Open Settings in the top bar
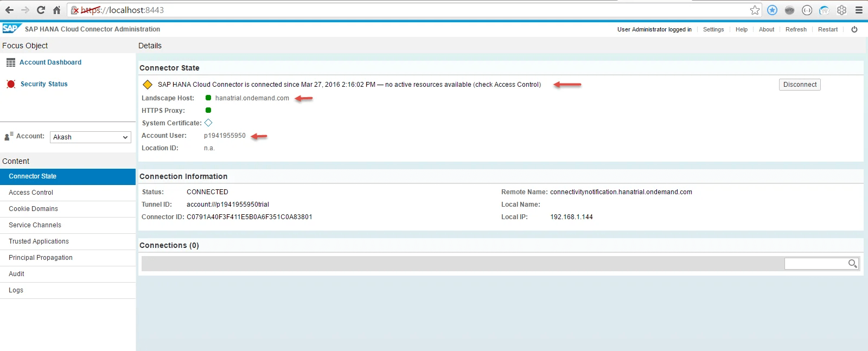The height and width of the screenshot is (351, 868). pos(713,29)
